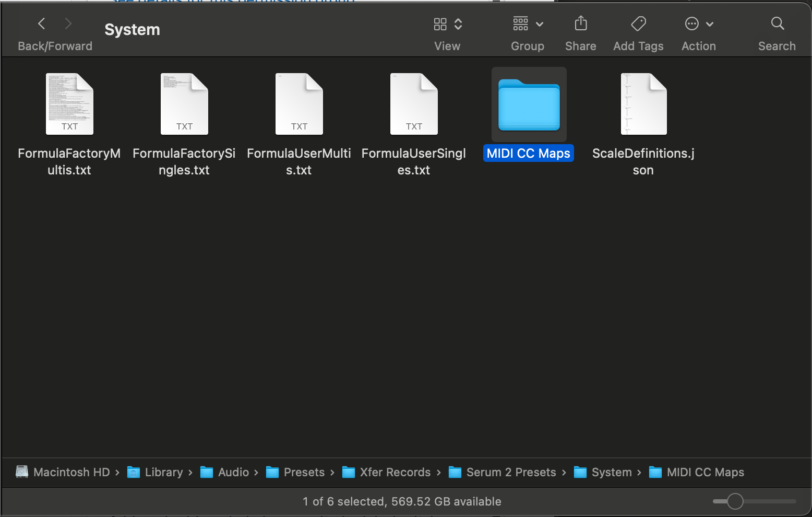The height and width of the screenshot is (517, 812).
Task: Select the FormulaUserSingles.txt file icon
Action: 414,104
